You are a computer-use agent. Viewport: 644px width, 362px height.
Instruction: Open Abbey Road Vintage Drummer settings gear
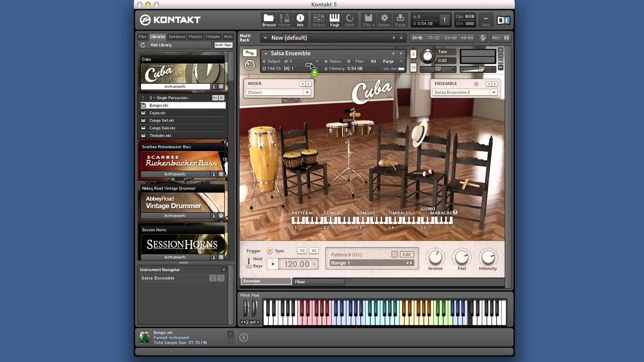point(221,216)
